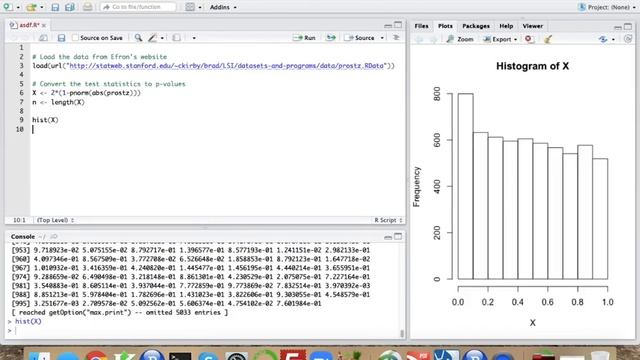
Task: Switch to the Help tab
Action: click(x=506, y=26)
